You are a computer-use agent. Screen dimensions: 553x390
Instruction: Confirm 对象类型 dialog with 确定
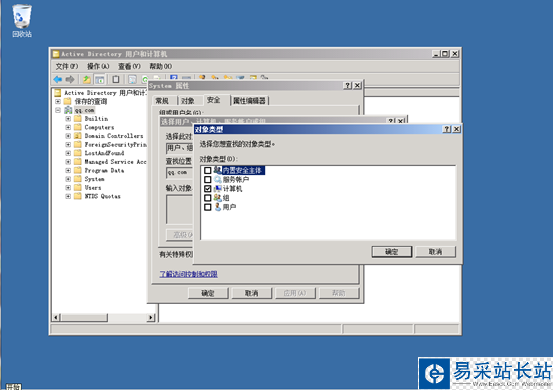point(391,251)
